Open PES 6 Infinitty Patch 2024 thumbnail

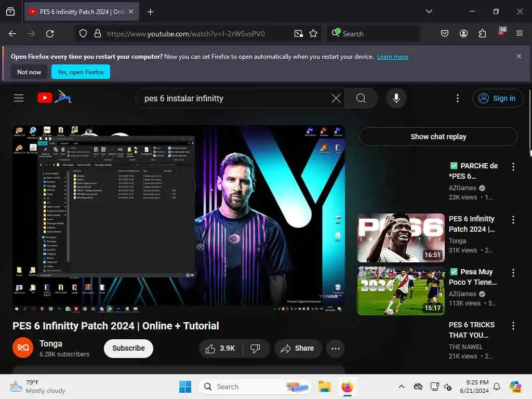click(x=401, y=238)
